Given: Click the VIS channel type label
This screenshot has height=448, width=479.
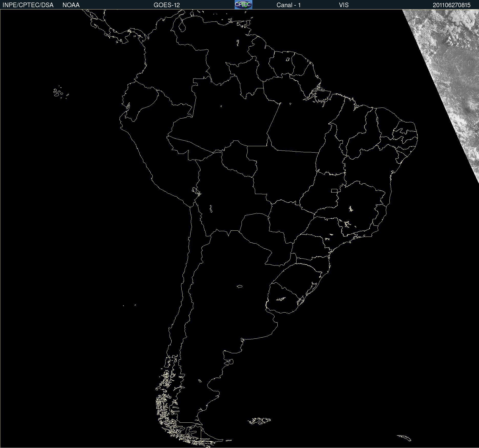Looking at the screenshot, I should pos(344,5).
